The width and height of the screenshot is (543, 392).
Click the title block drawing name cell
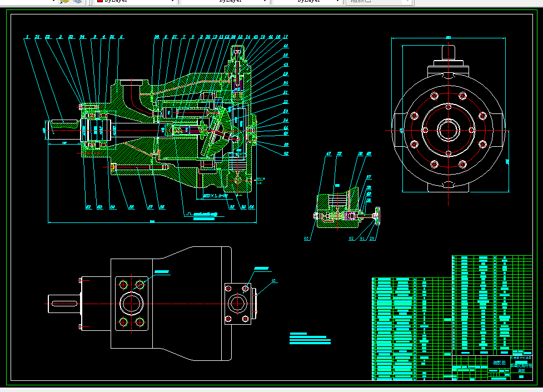[x=499, y=363]
